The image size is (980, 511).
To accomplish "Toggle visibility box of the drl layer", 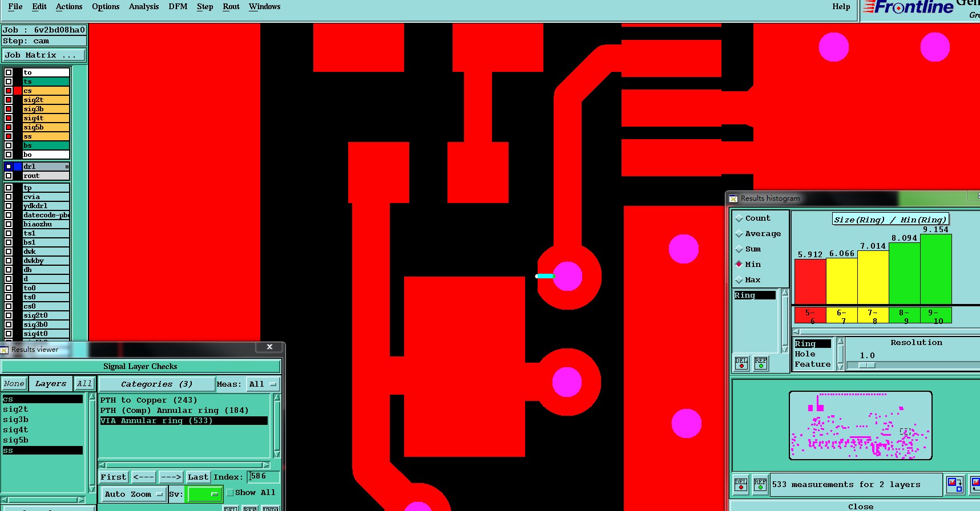I will (x=9, y=167).
